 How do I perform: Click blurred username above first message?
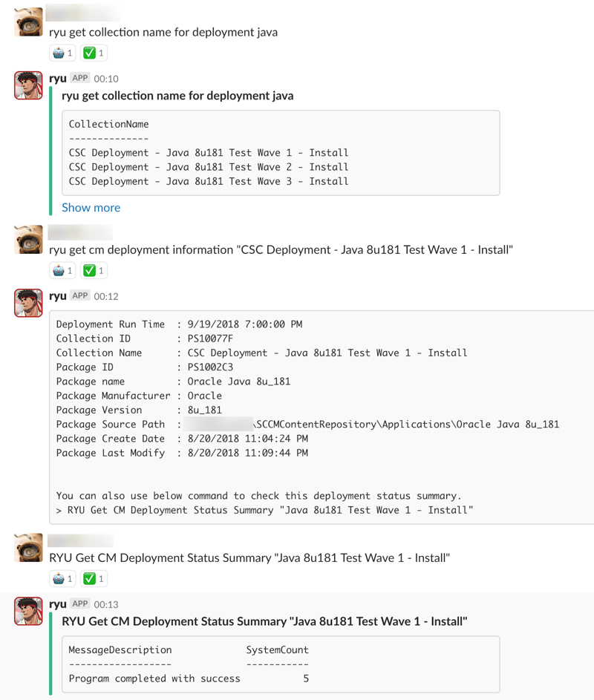coord(83,13)
